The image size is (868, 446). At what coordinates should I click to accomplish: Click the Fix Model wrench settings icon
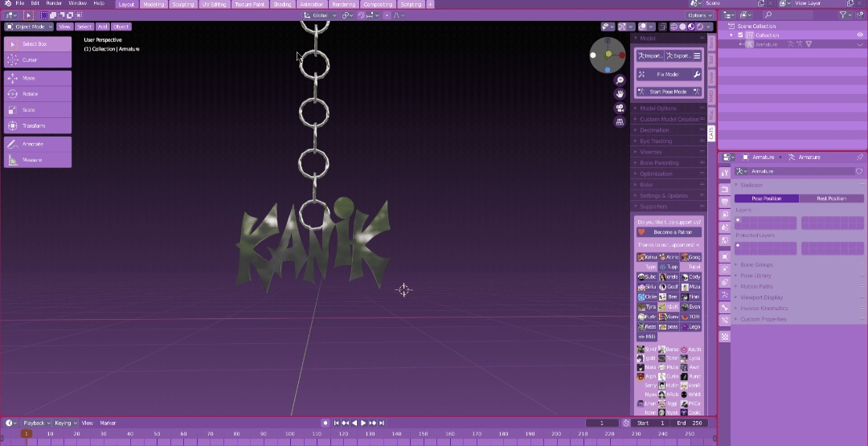pyautogui.click(x=697, y=74)
